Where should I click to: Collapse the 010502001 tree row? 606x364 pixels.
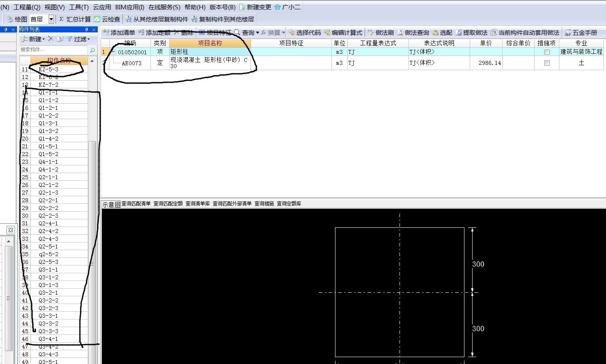pos(114,52)
